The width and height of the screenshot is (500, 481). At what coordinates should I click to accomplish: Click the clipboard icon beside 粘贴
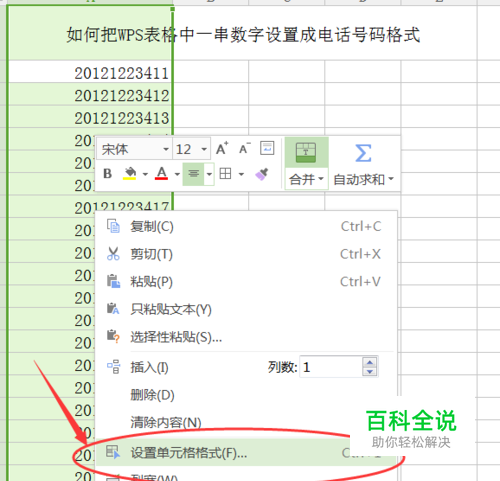113,281
